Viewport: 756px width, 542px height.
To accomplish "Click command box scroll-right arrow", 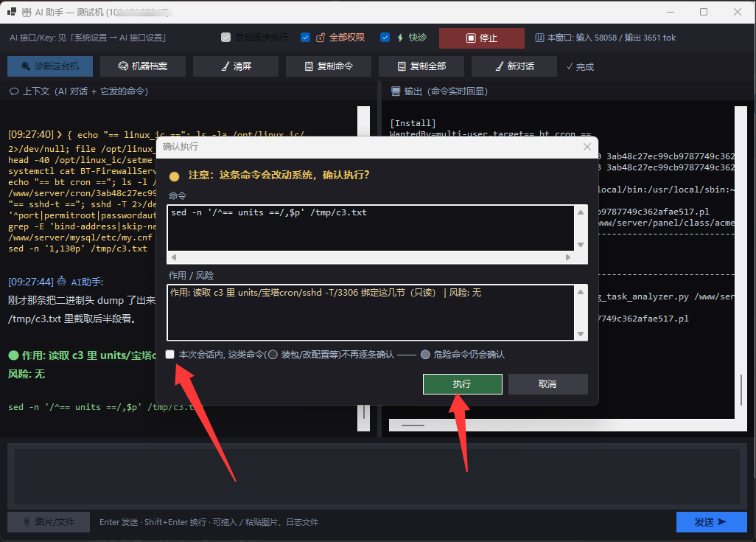I will coord(568,257).
